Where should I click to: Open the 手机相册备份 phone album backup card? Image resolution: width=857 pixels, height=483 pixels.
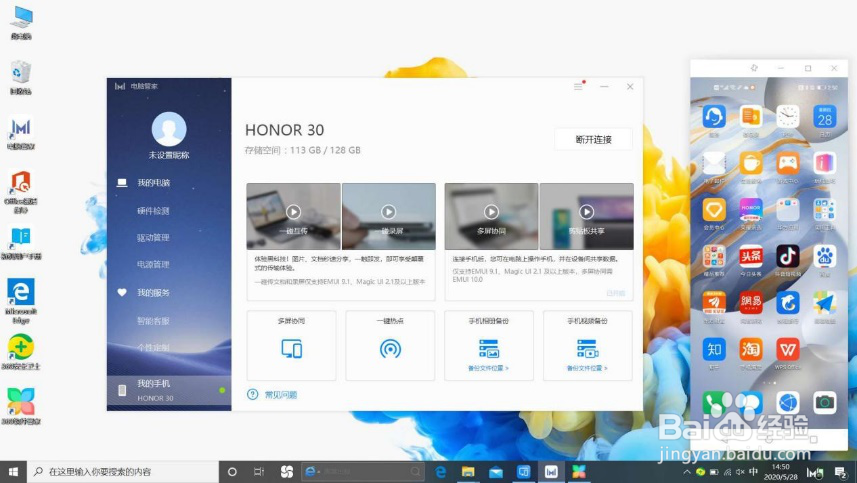489,345
